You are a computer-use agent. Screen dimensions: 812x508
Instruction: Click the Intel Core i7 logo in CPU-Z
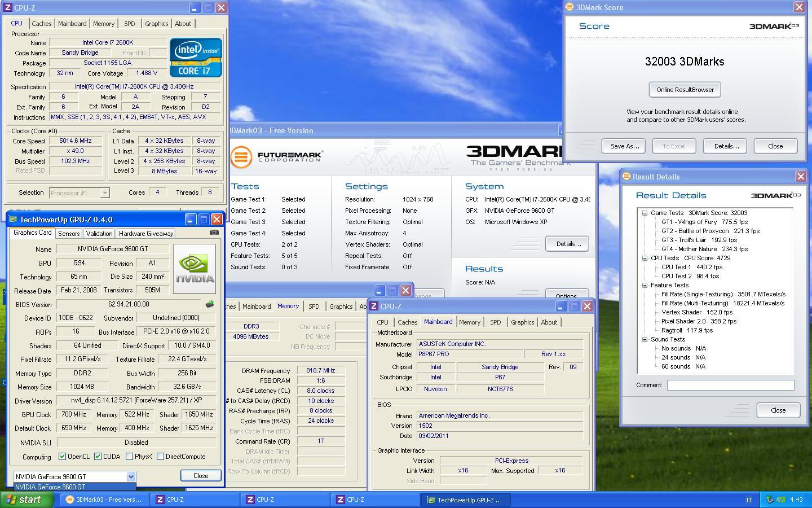point(196,58)
